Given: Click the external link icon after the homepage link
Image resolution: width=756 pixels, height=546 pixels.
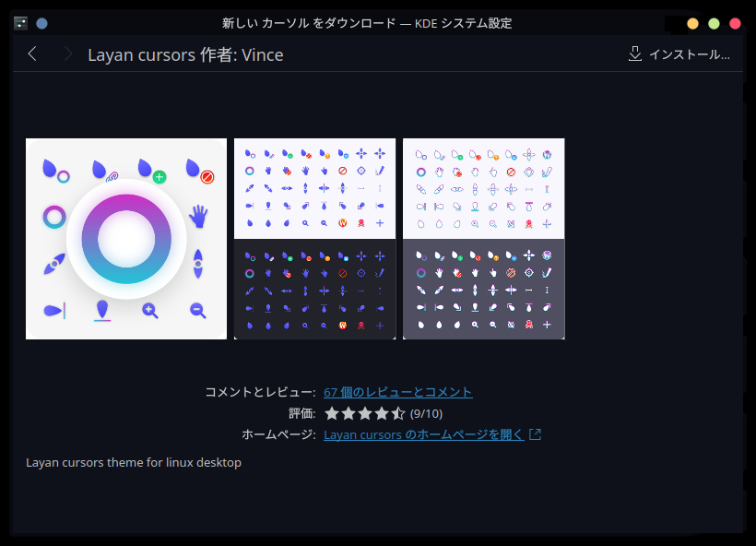Looking at the screenshot, I should pyautogui.click(x=535, y=434).
